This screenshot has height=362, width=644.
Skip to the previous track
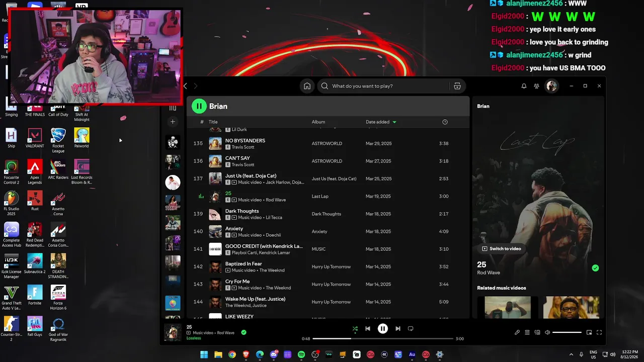pos(368,329)
